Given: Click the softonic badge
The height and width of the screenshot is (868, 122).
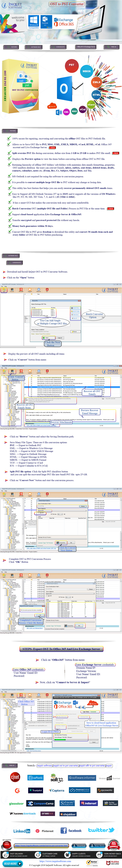Looking at the screenshot, I should click(x=36, y=778).
